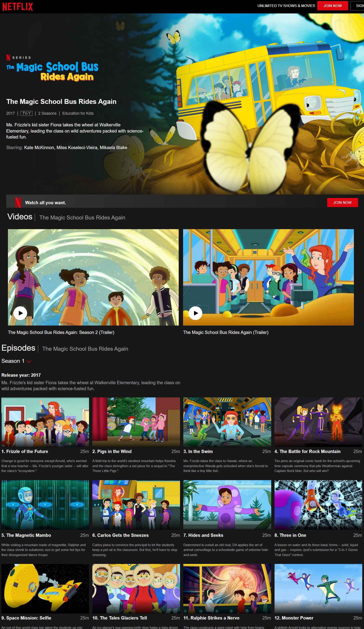Click the top header JOIN NOW button

coord(332,6)
